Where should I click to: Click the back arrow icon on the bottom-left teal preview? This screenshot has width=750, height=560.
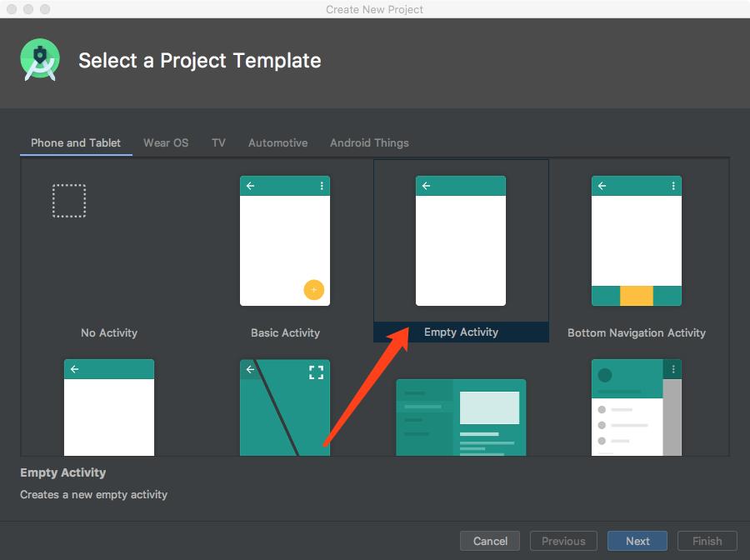75,368
